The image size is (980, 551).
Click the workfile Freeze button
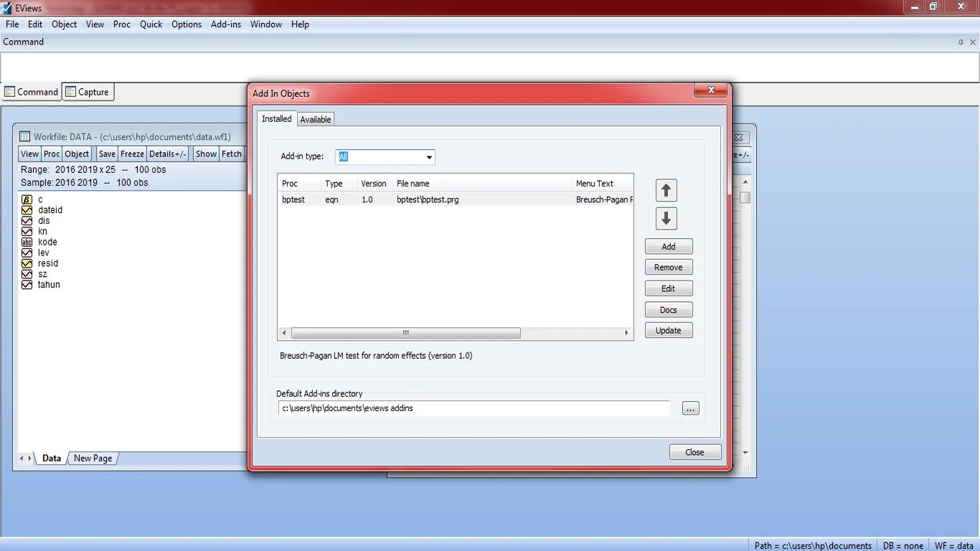[132, 154]
